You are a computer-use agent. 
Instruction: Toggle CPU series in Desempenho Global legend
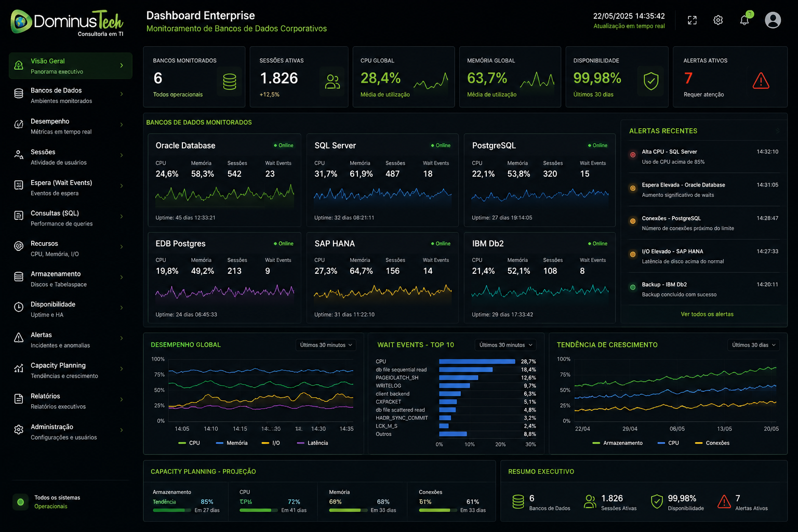coord(189,443)
